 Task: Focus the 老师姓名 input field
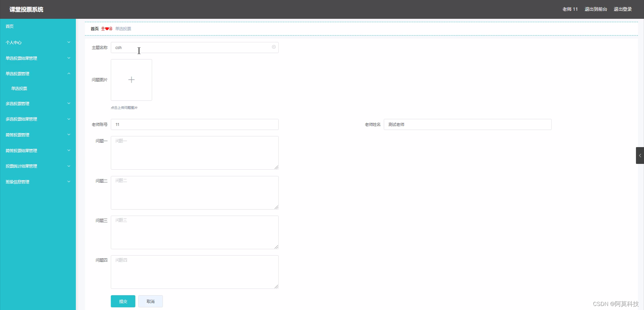[468, 124]
